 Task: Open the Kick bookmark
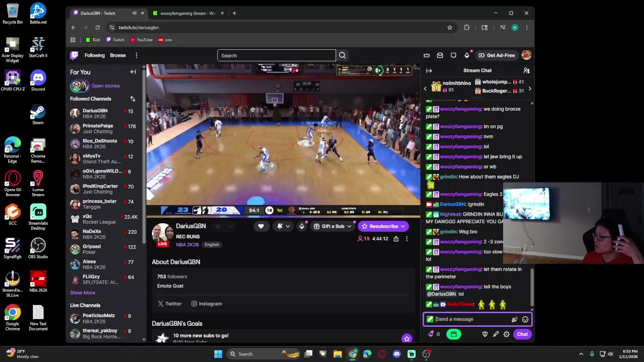click(93, 40)
